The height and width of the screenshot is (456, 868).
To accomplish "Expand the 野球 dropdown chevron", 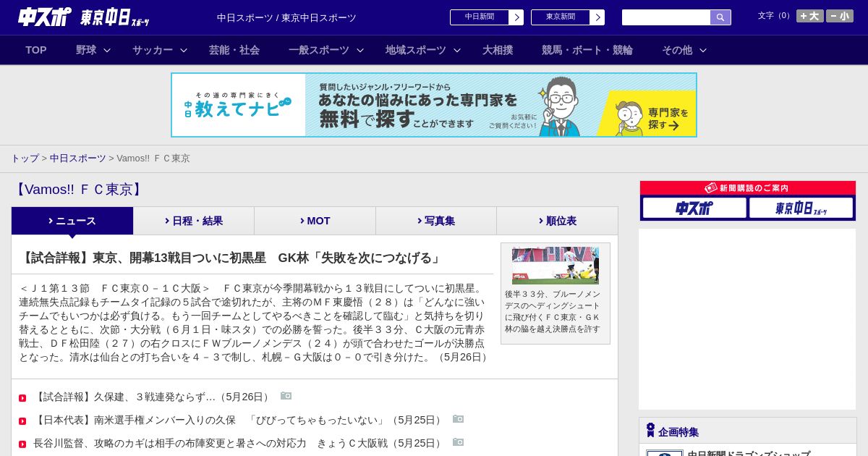I will (x=107, y=50).
